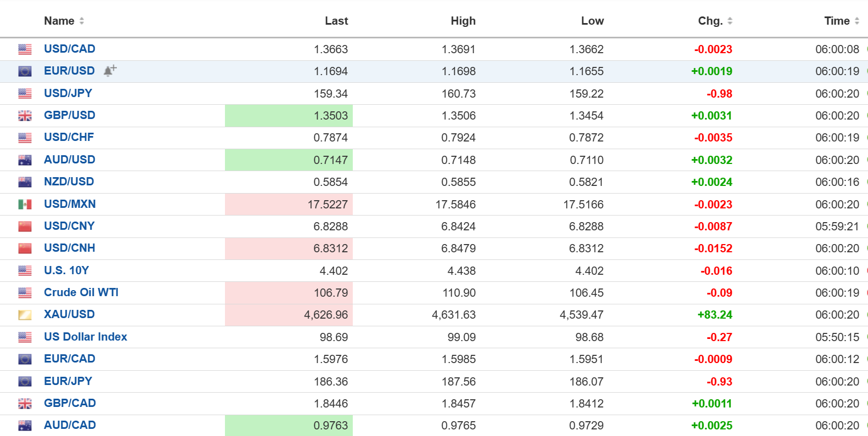Click the gold bar icon beside XAU/USD

coord(25,315)
